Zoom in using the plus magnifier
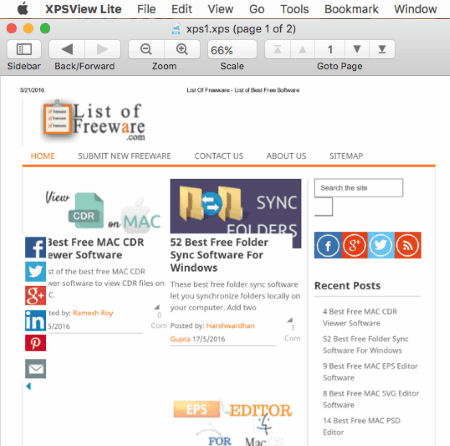The height and width of the screenshot is (446, 450). point(182,49)
